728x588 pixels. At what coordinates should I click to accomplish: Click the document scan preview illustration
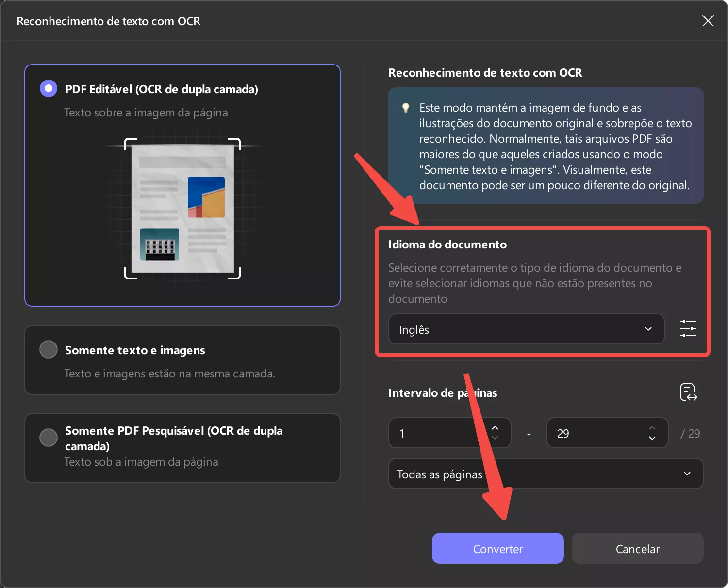pos(182,209)
